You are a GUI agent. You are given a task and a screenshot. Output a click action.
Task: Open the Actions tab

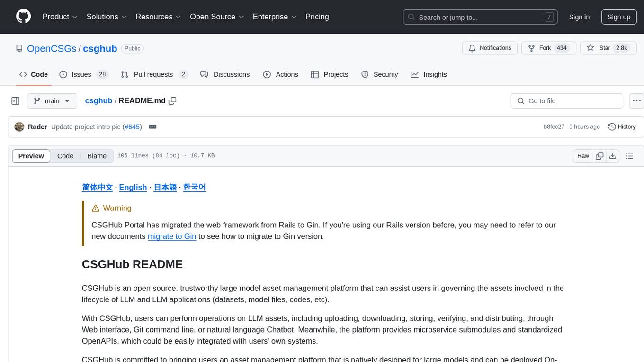(x=280, y=74)
